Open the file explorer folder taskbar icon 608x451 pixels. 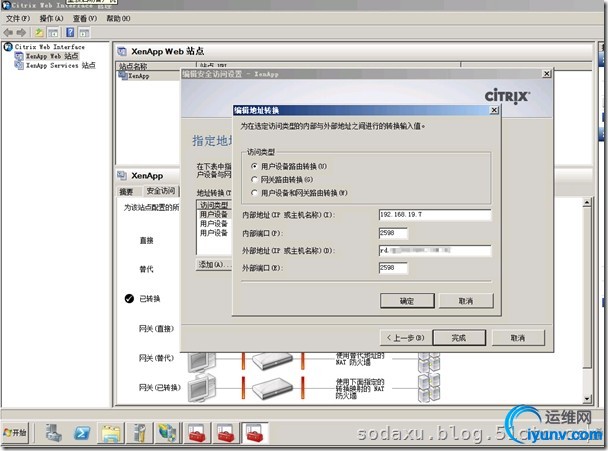111,433
